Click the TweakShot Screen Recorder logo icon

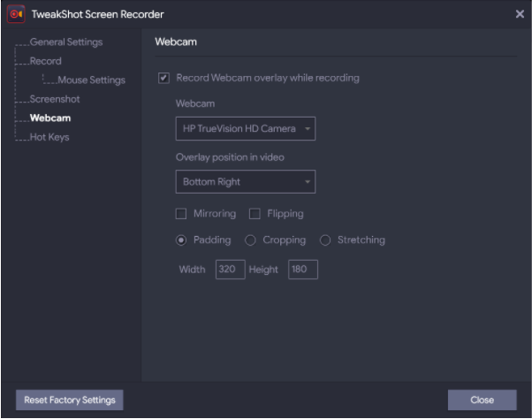16,14
